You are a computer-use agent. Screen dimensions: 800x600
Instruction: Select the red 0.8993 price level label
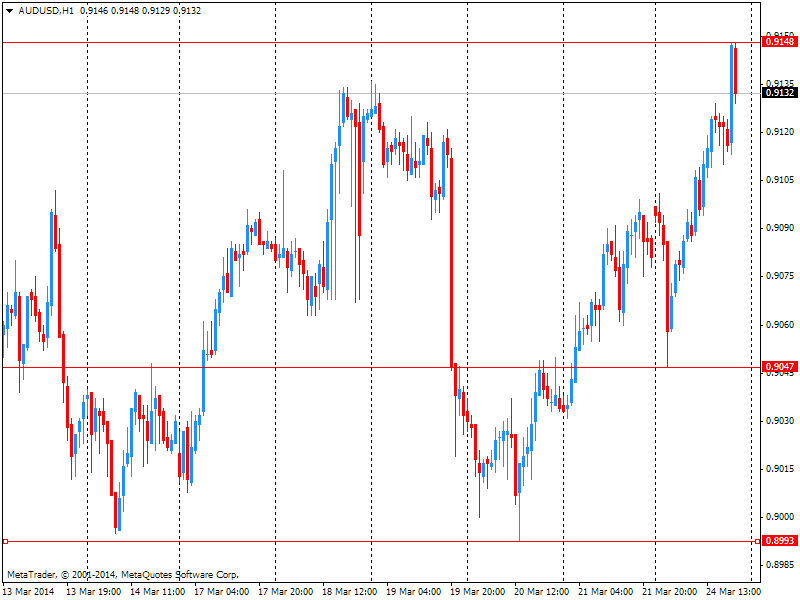click(x=780, y=540)
